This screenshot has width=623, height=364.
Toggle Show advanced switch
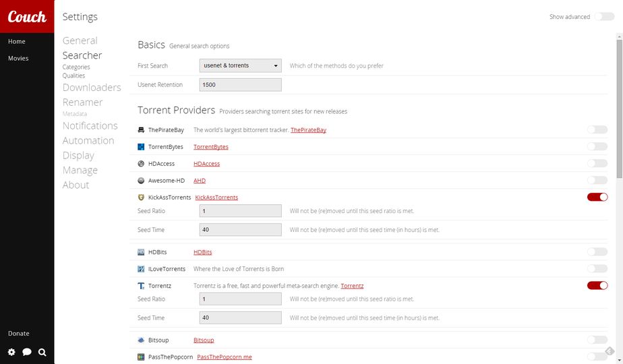pos(604,17)
